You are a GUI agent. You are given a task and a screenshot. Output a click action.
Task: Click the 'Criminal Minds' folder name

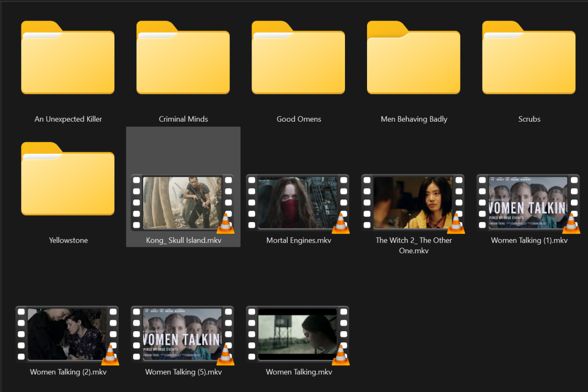[183, 119]
